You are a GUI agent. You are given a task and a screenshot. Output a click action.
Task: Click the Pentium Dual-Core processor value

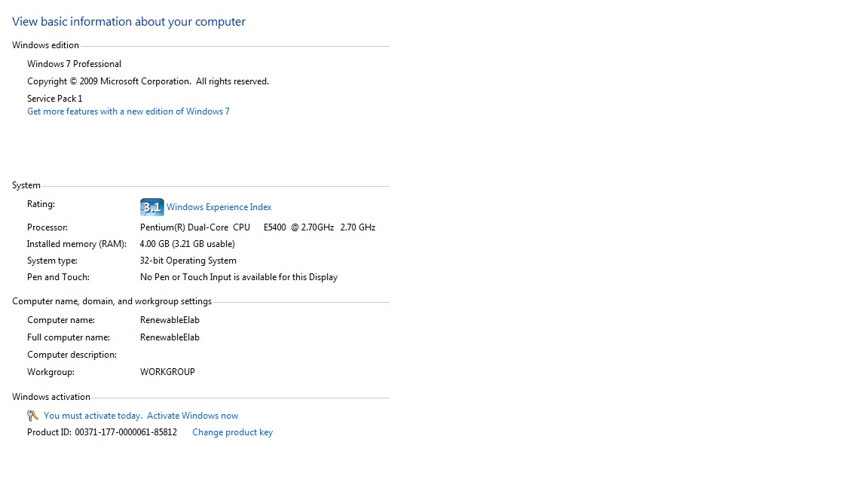(x=258, y=227)
